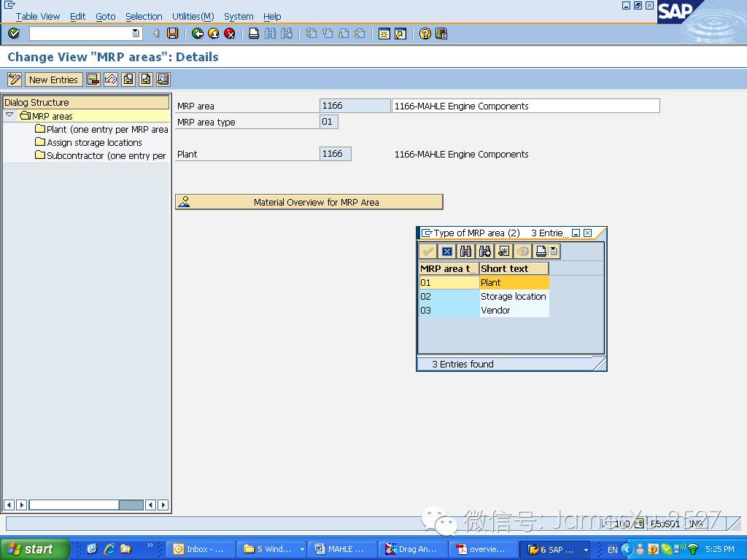Image resolution: width=747 pixels, height=560 pixels.
Task: Click the 'MRP area t...' column header
Action: pyautogui.click(x=449, y=268)
